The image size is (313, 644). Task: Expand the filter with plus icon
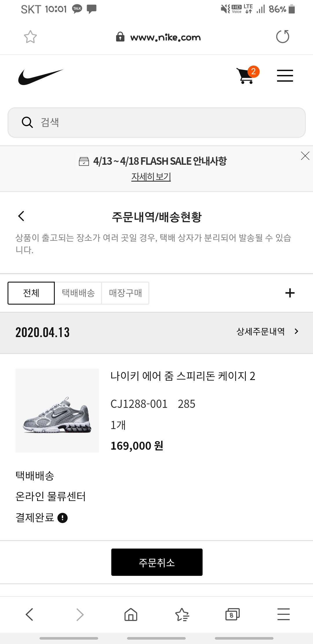pos(290,293)
